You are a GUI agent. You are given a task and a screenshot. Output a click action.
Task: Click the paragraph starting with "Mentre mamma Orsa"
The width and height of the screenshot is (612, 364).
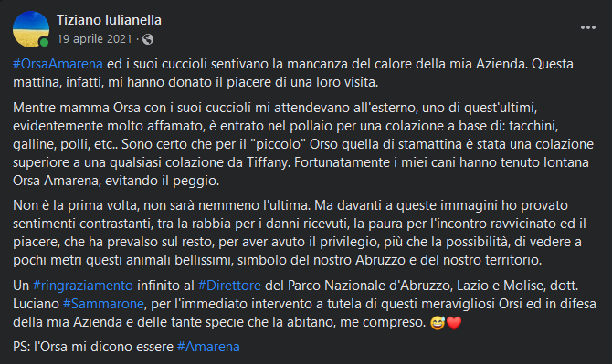click(303, 144)
